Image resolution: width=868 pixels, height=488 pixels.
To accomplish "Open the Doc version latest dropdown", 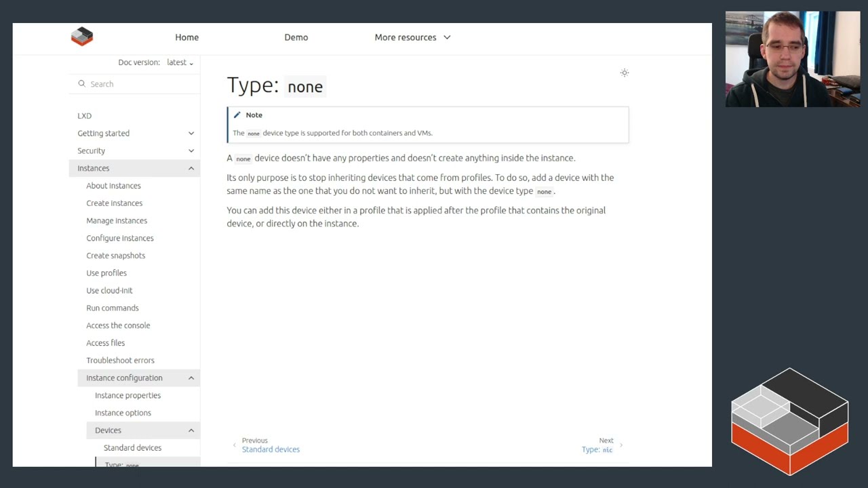I will point(180,62).
